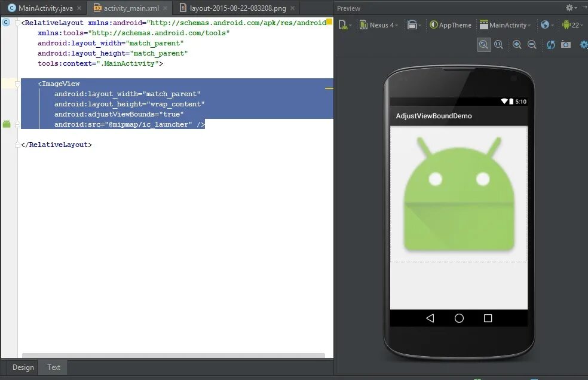Click the RelativeLayout android:layout_width="match_parent" line
Viewport: 588px width, 380px height.
click(x=111, y=43)
